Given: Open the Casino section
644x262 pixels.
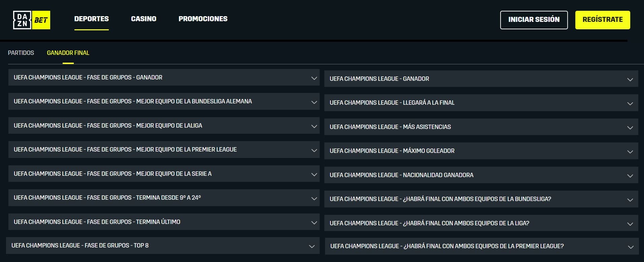Looking at the screenshot, I should (143, 19).
